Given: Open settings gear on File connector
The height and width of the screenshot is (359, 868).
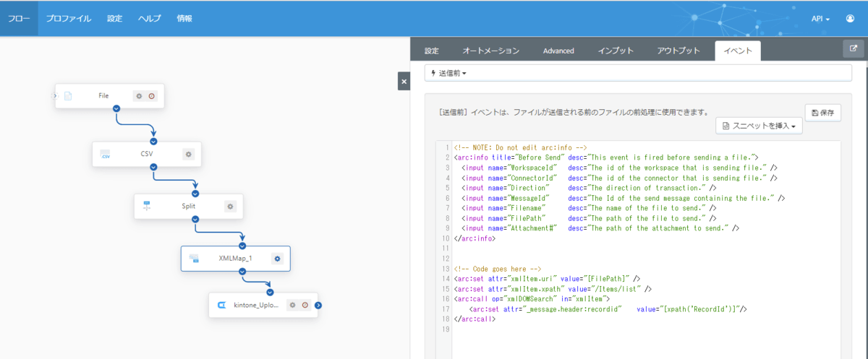Looking at the screenshot, I should point(139,96).
